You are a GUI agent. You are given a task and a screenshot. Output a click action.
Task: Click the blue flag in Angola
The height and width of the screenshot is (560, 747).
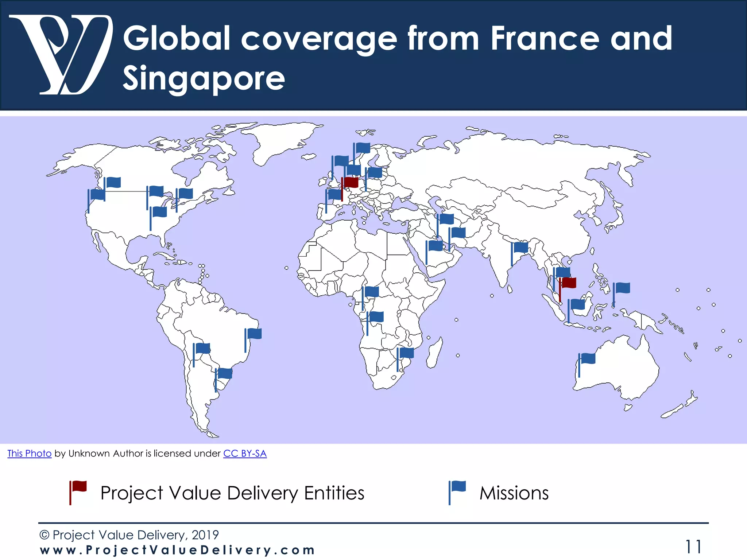[x=375, y=323]
